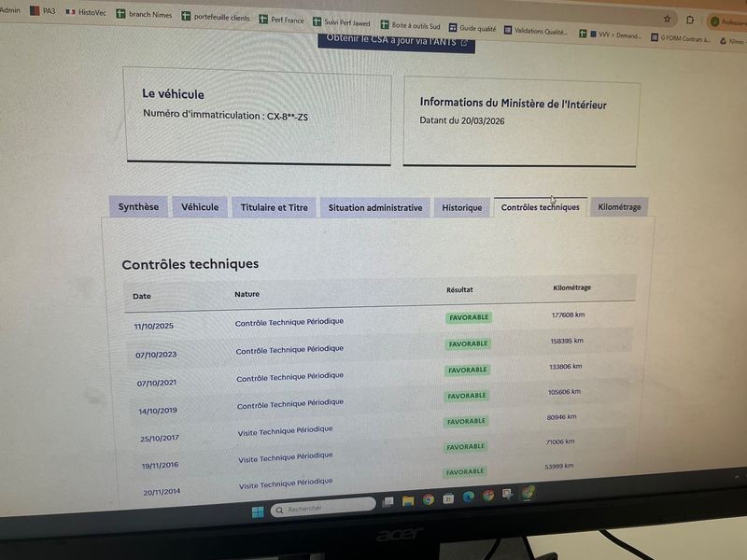This screenshot has width=747, height=560.
Task: Click the Résultat column header
Action: (459, 289)
